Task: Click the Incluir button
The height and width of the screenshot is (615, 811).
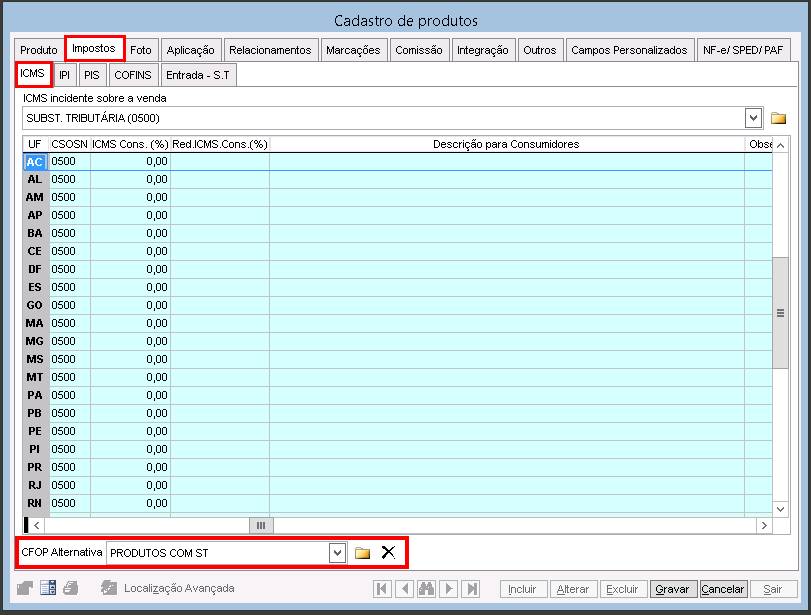Action: (522, 589)
